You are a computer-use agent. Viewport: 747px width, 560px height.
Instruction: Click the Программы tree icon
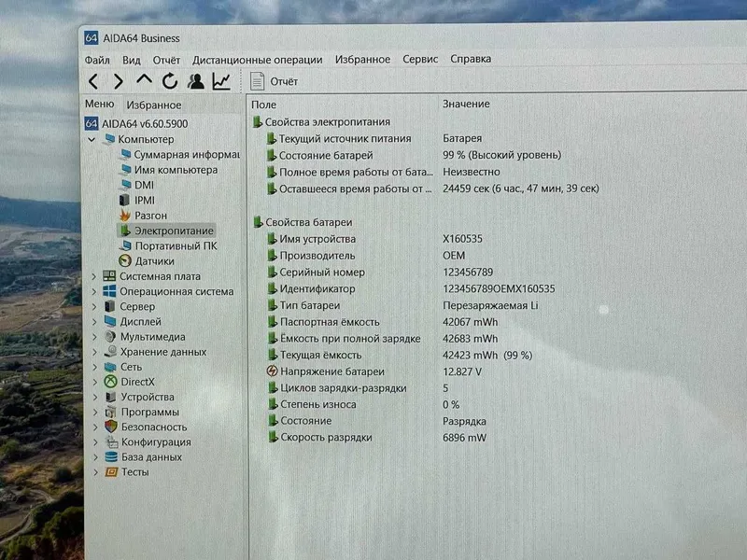point(110,412)
